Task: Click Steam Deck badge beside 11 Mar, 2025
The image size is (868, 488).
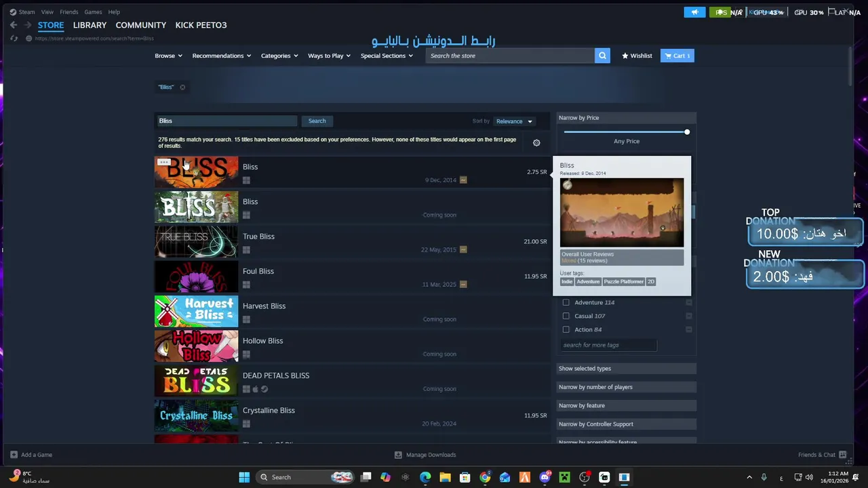Action: pos(463,285)
